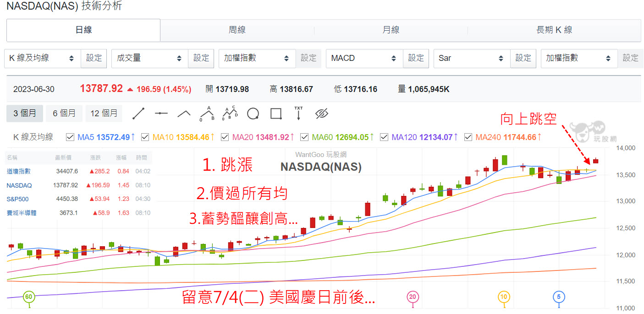Disable the MA60 moving average display
Image resolution: width=644 pixels, height=314 pixels.
pos(304,137)
